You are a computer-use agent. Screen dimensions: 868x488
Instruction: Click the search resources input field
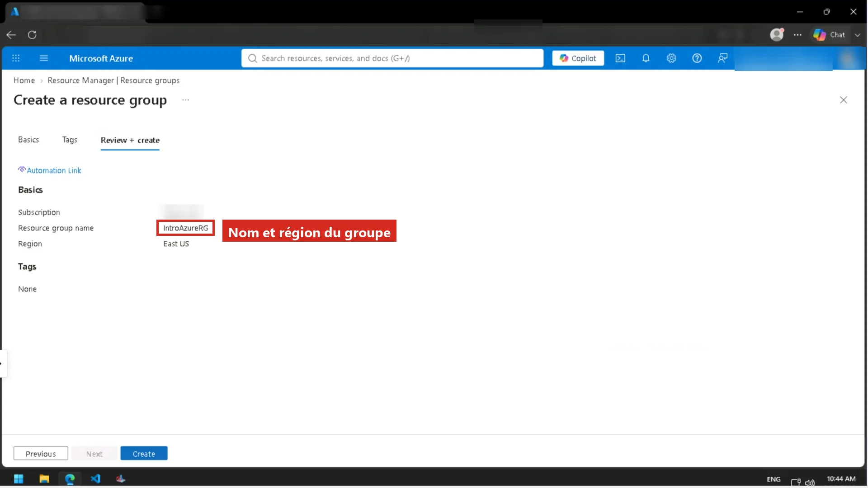click(392, 58)
